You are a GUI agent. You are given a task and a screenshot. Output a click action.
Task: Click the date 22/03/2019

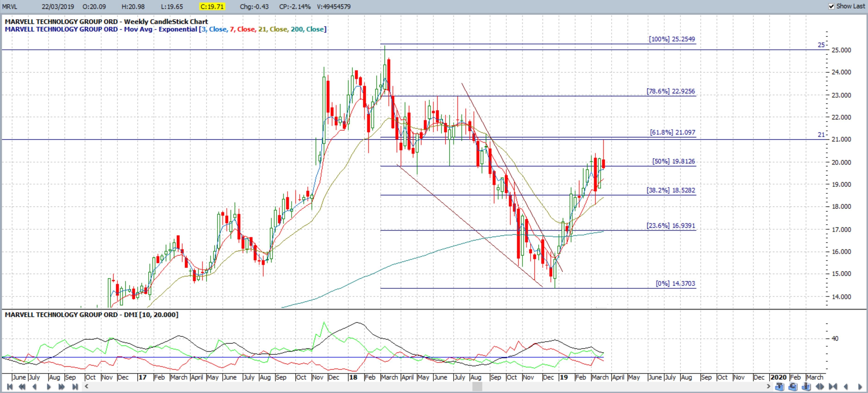tap(58, 6)
